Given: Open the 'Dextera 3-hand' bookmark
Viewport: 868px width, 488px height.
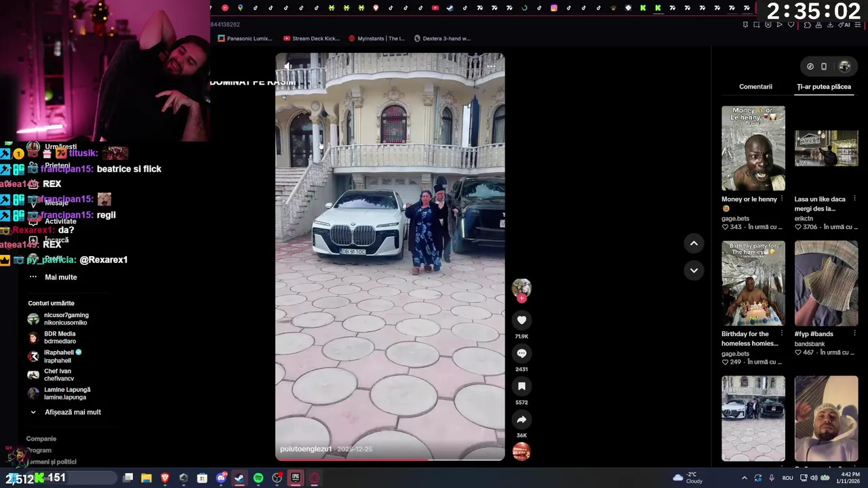Looking at the screenshot, I should [x=442, y=39].
